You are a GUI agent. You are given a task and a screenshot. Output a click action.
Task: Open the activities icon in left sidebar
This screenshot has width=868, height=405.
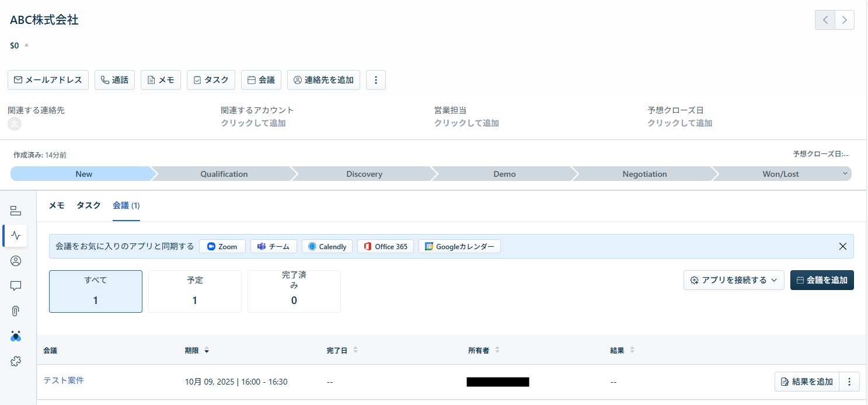[x=16, y=236]
